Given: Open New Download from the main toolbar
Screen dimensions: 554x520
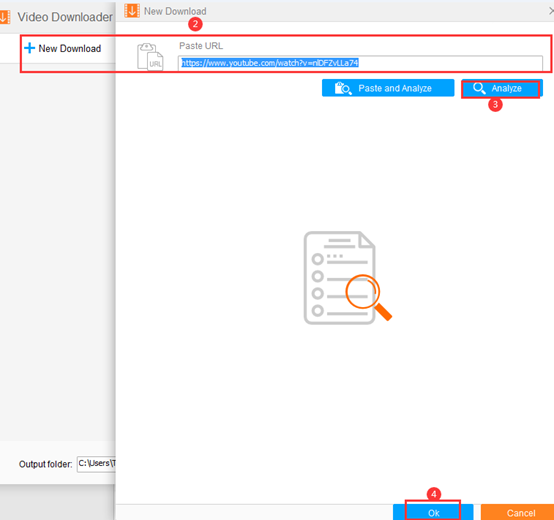Looking at the screenshot, I should tap(63, 48).
